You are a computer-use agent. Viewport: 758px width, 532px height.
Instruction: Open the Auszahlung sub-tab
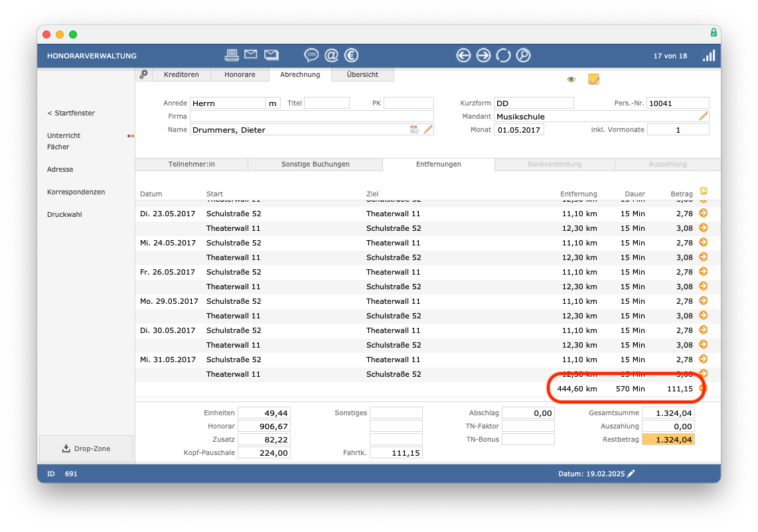(x=668, y=165)
